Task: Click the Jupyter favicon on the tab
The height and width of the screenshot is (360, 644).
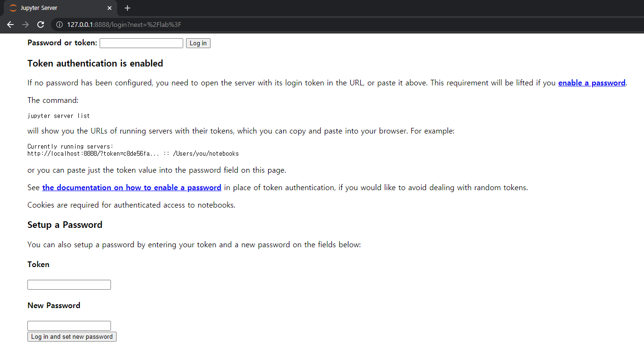Action: pyautogui.click(x=13, y=8)
